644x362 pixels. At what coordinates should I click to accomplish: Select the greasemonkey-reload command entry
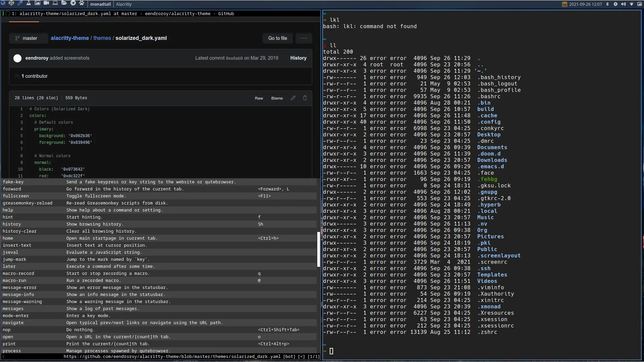tap(159, 203)
